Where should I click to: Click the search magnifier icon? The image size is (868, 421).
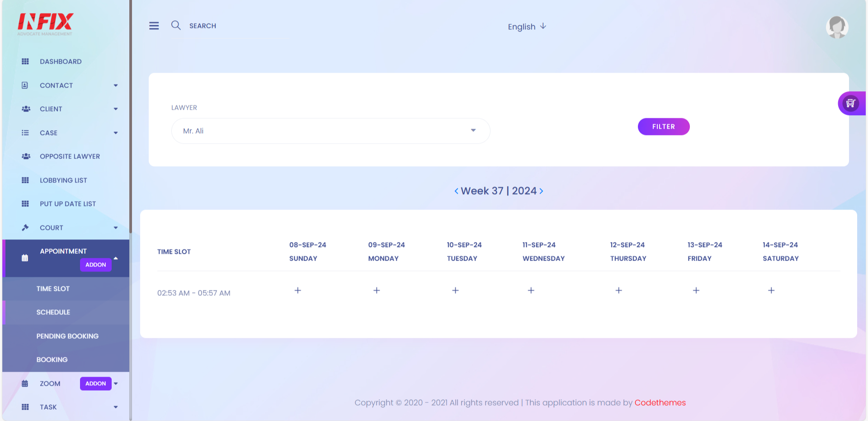(176, 25)
